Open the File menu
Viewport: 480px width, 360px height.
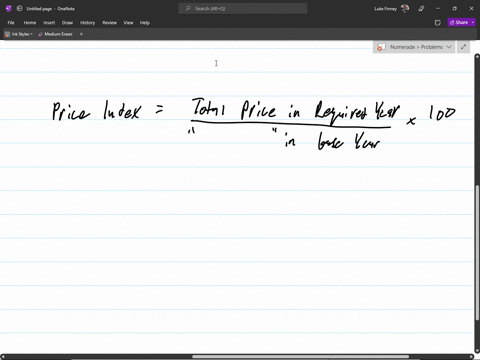pyautogui.click(x=11, y=23)
